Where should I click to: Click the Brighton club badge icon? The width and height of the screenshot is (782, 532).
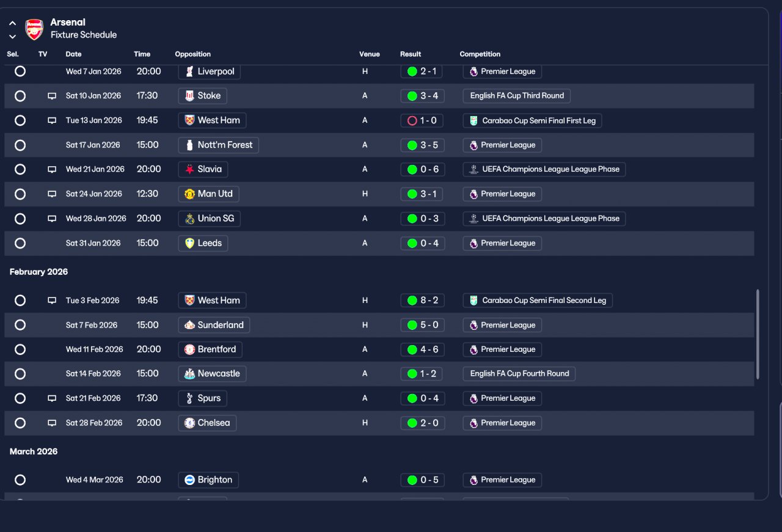189,480
